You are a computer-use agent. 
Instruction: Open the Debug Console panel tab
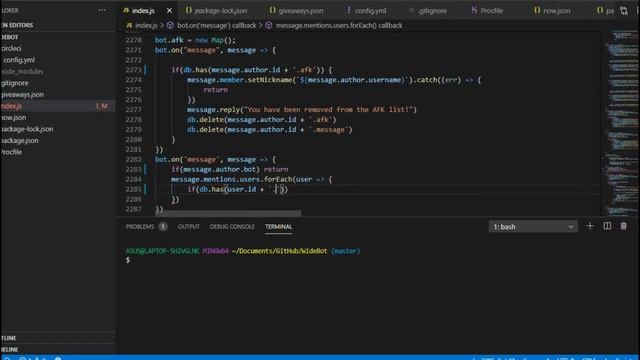(232, 227)
